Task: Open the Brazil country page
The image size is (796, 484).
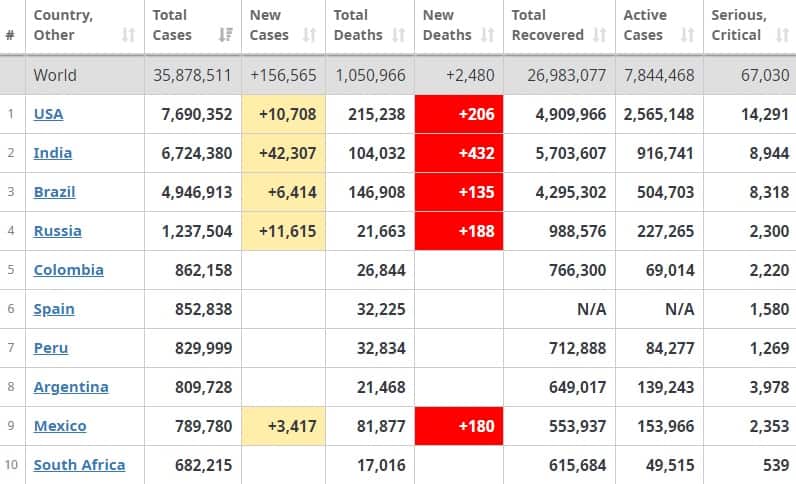Action: coord(54,192)
